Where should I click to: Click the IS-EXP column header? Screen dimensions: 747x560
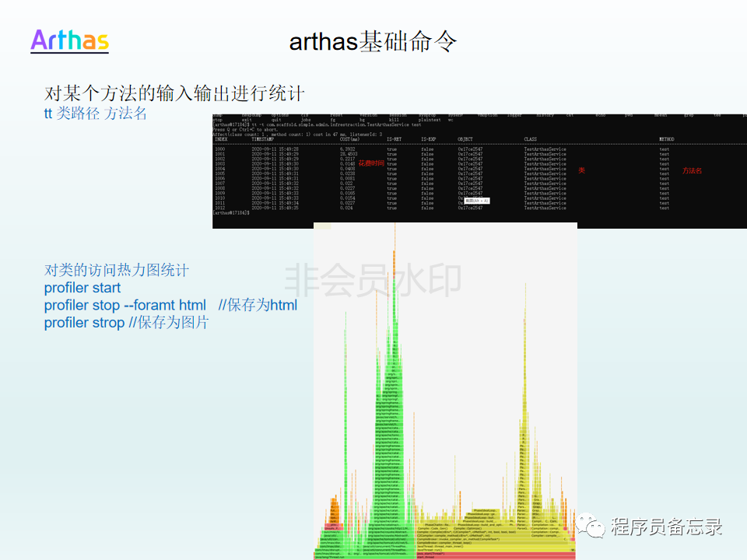coord(428,139)
